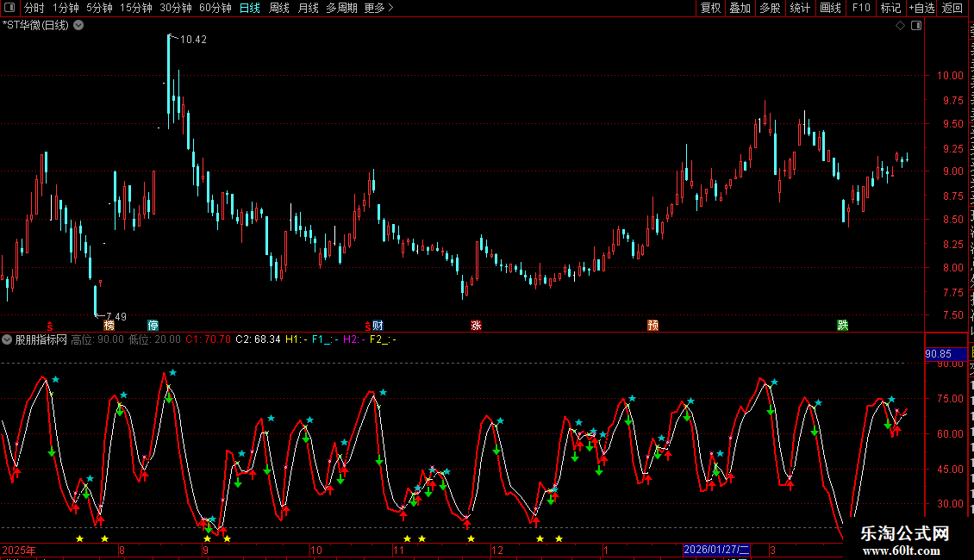974x560 pixels.
Task: Select the 日线 daily tab
Action: [250, 8]
